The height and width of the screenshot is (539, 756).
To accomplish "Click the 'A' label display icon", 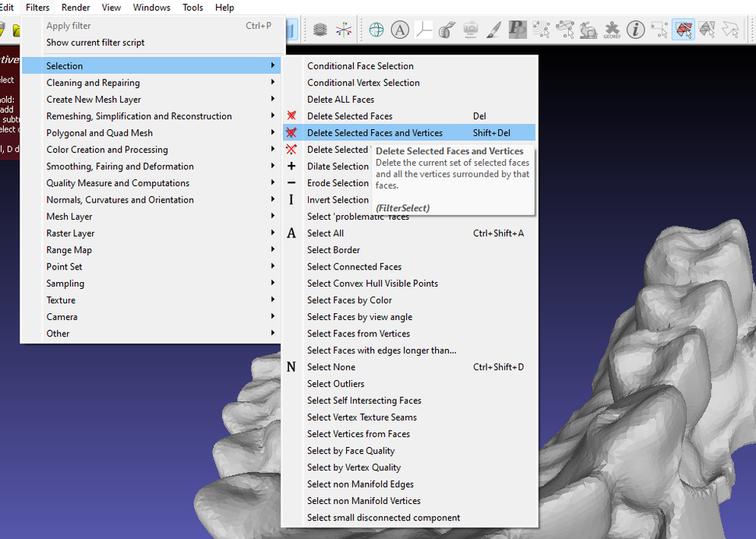I will point(400,30).
